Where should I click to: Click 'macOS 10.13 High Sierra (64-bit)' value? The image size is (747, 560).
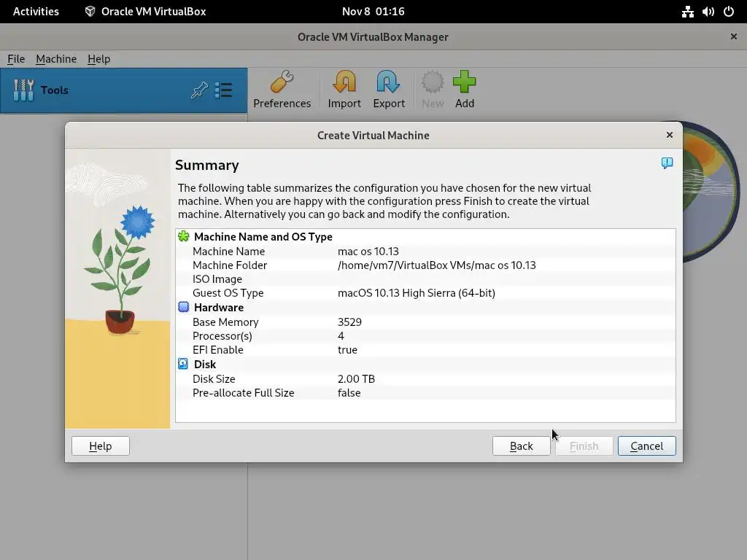click(417, 293)
